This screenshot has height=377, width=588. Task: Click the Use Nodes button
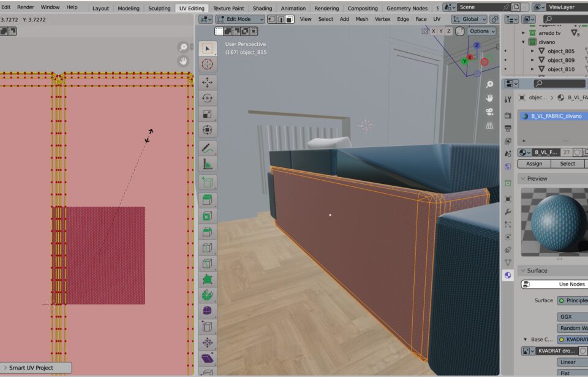point(554,284)
